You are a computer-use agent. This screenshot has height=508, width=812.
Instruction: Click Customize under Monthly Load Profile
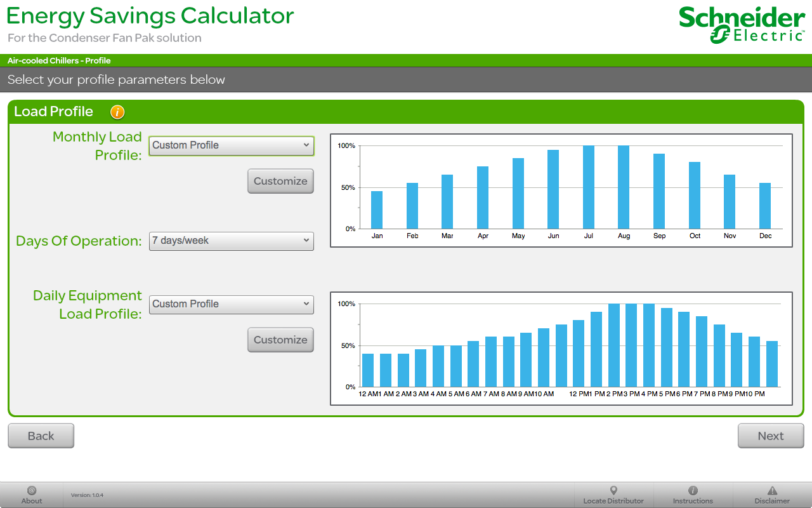tap(280, 181)
